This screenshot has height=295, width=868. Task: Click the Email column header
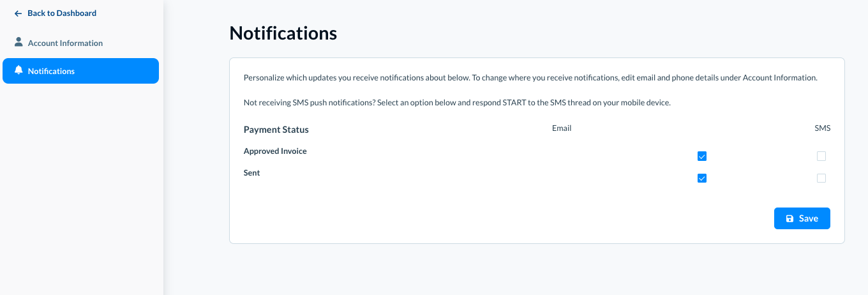click(x=562, y=128)
